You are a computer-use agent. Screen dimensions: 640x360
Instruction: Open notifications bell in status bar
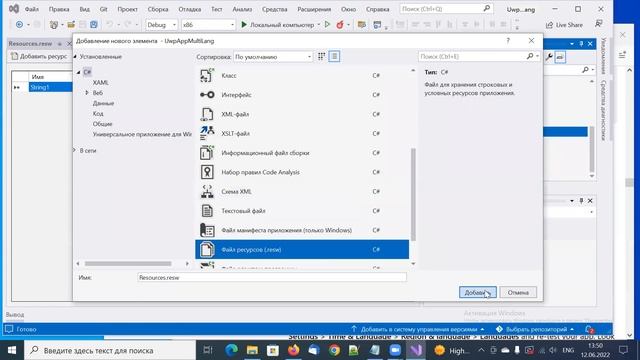click(589, 329)
